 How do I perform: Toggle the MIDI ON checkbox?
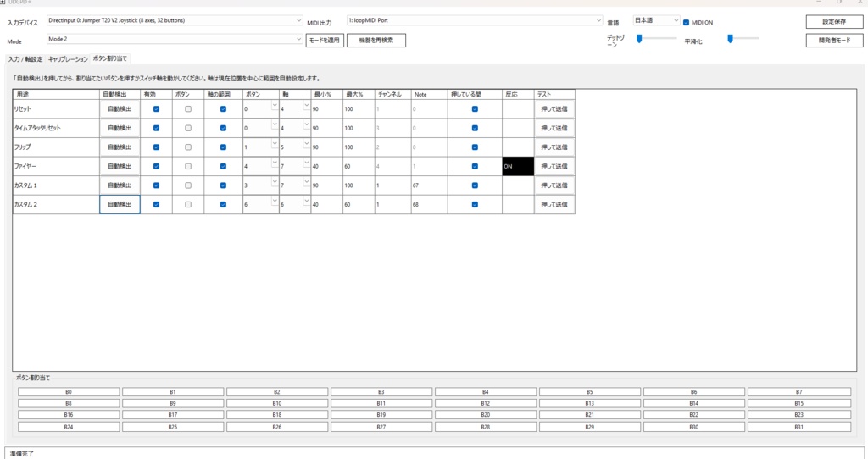click(686, 23)
